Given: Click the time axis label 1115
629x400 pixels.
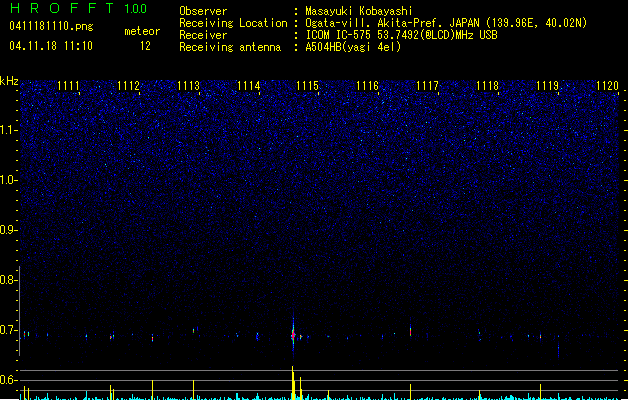Looking at the screenshot, I should click(x=307, y=86).
